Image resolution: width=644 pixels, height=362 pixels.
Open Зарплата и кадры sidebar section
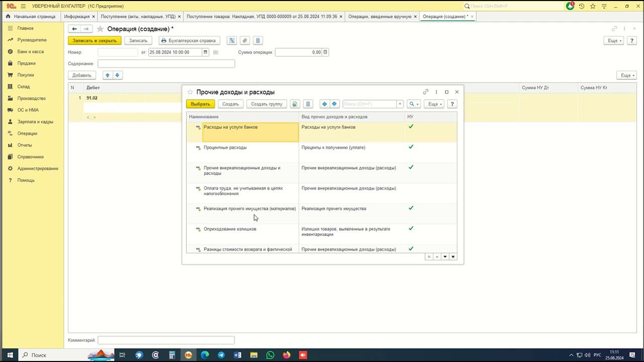coord(35,122)
